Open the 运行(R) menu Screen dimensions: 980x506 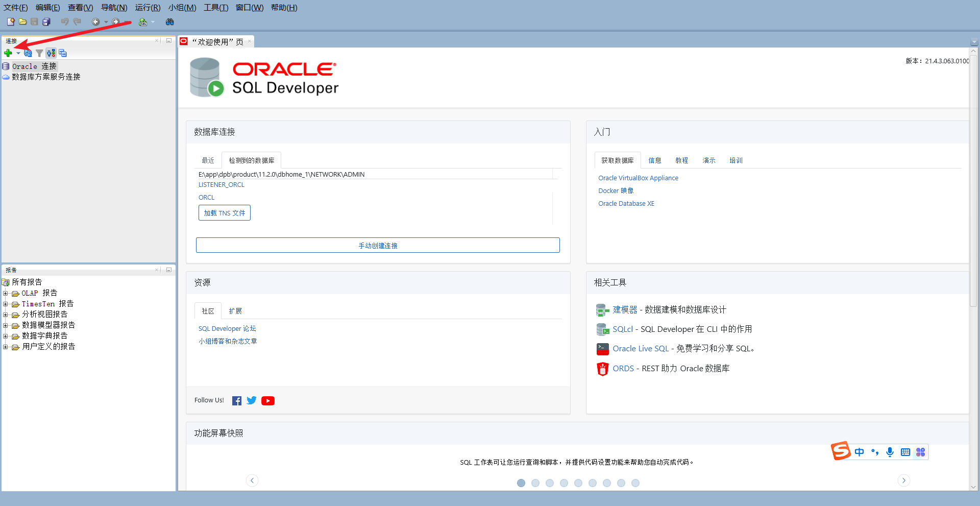(x=148, y=8)
